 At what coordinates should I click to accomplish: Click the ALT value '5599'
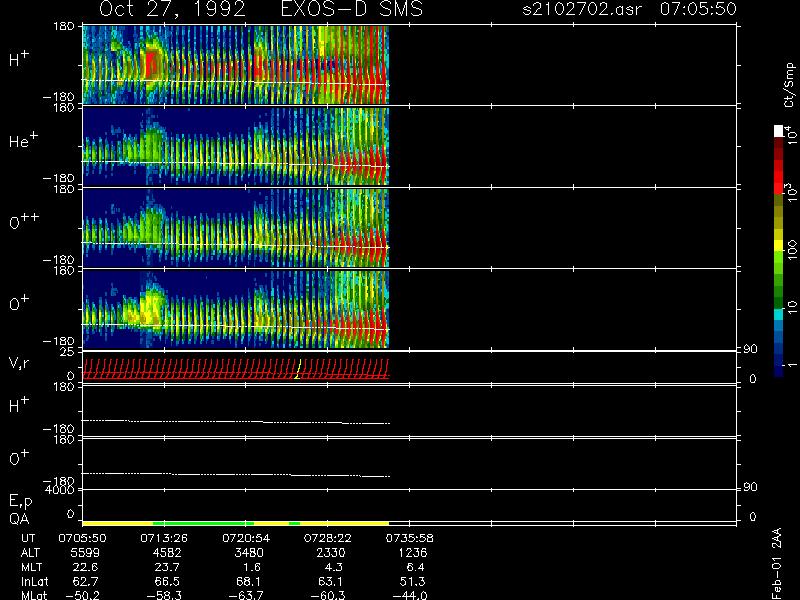[x=86, y=553]
